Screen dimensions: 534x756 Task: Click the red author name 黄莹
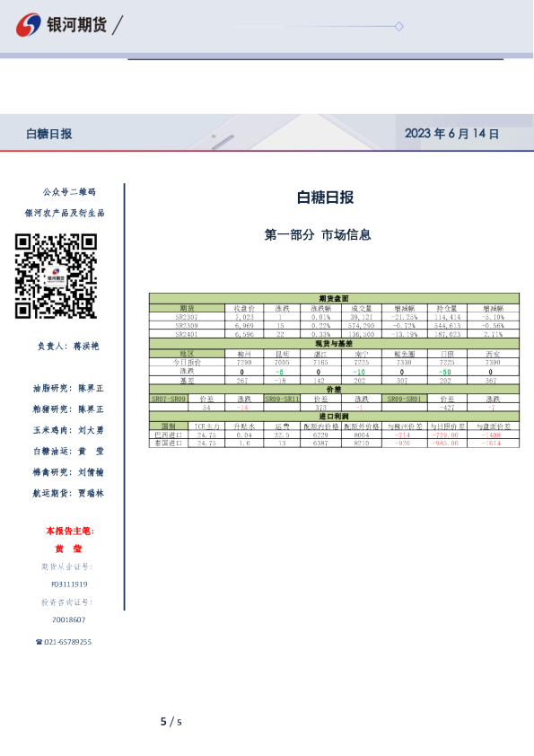(x=68, y=549)
